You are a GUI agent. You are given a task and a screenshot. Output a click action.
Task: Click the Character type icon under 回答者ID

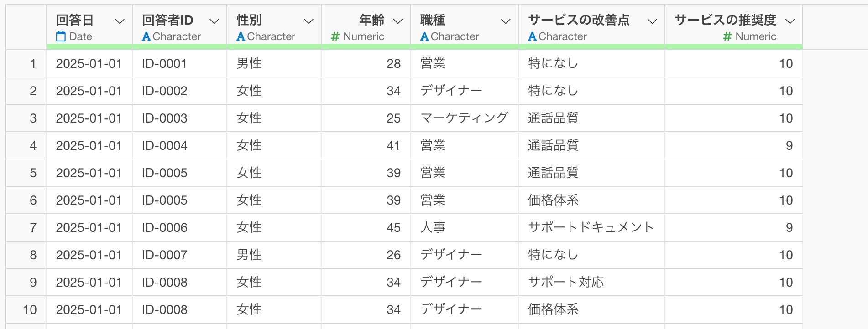pos(146,36)
